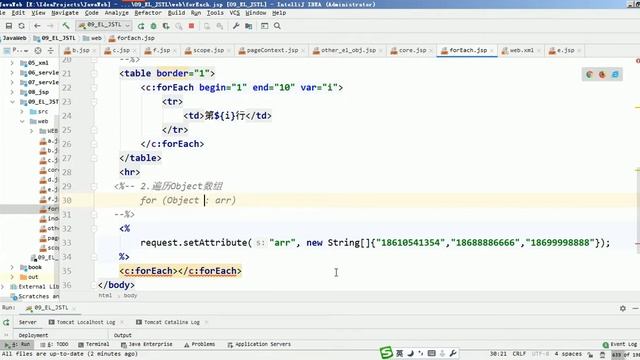Run with coverage icon in toolbar
The width and height of the screenshot is (640, 360).
click(166, 26)
